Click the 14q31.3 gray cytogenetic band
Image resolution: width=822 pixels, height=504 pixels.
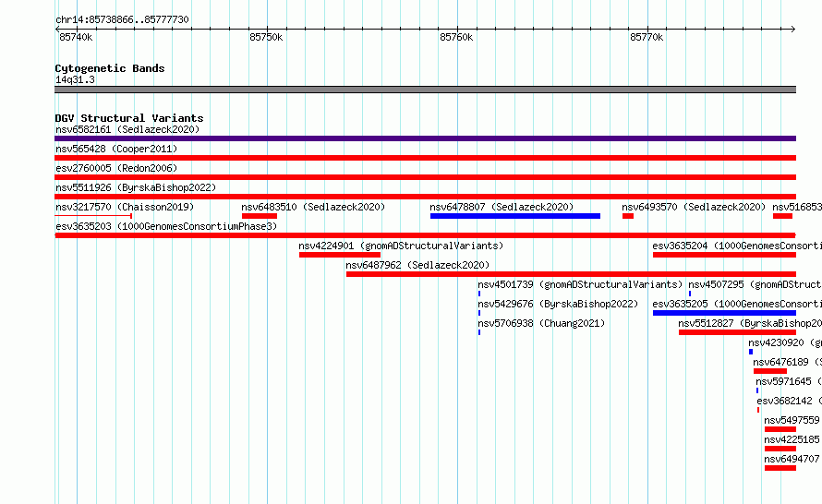point(425,90)
